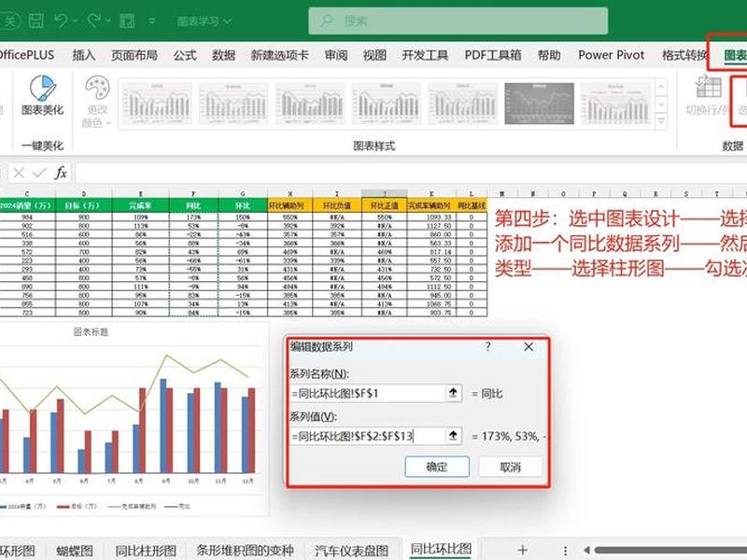Open the 开发工具 tab
The width and height of the screenshot is (747, 560).
(x=425, y=55)
